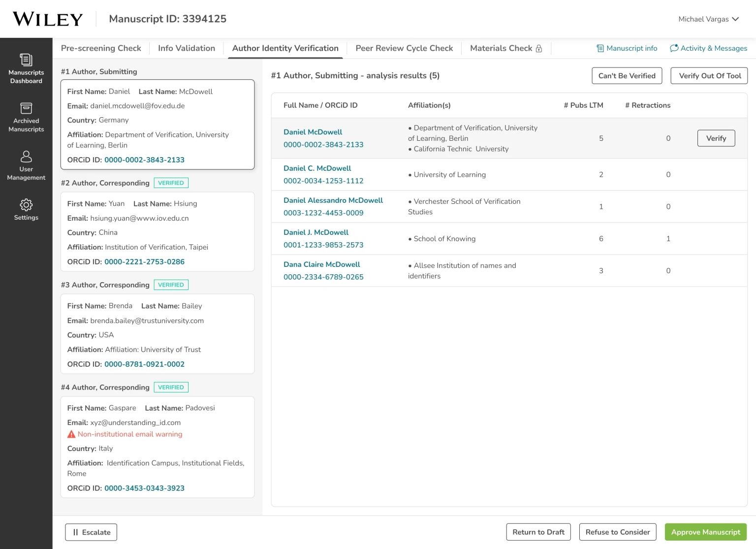This screenshot has width=756, height=549.
Task: Click the lock icon on Materials Check
Action: [539, 48]
